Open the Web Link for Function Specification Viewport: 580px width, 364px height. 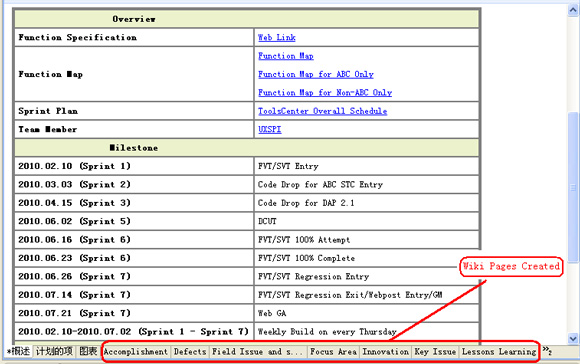277,37
